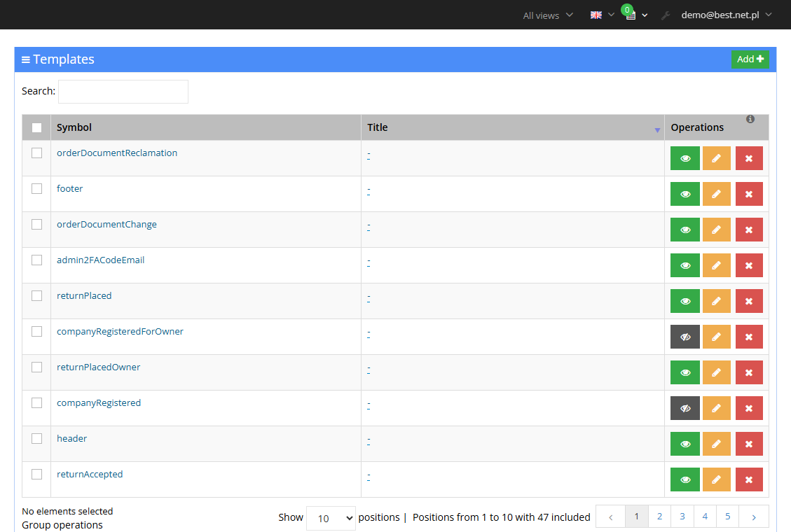Select the admin2FACodeEmail row checkbox
The width and height of the screenshot is (791, 532).
click(37, 260)
